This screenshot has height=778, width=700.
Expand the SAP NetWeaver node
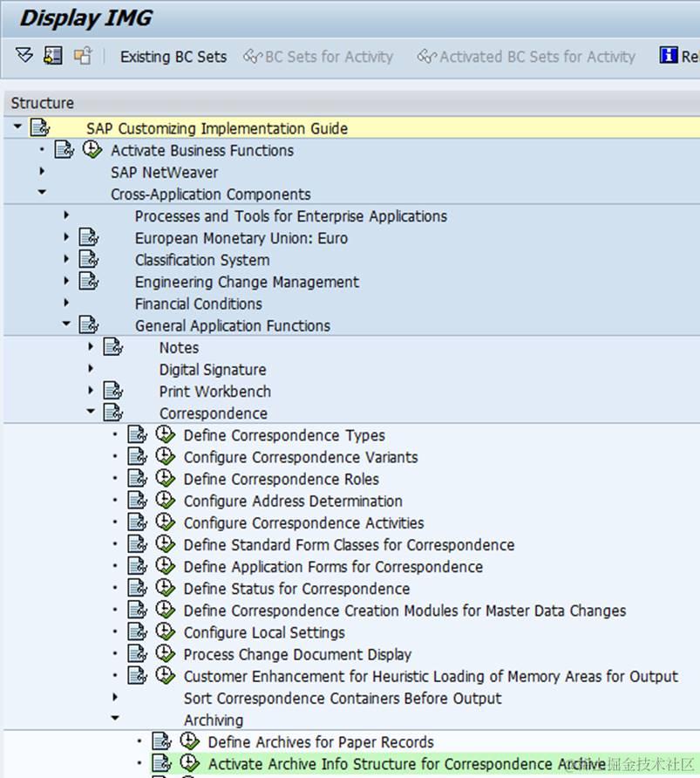tap(42, 171)
